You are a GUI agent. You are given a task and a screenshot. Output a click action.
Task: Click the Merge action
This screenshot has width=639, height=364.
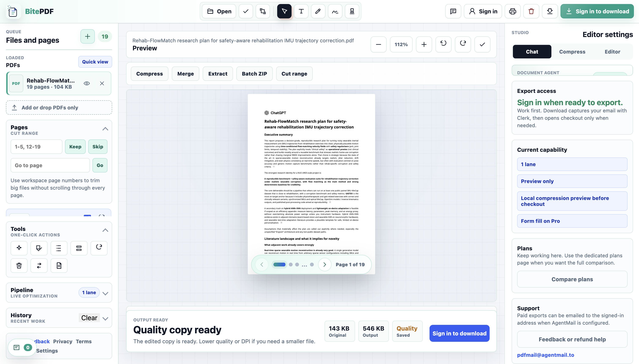click(185, 74)
